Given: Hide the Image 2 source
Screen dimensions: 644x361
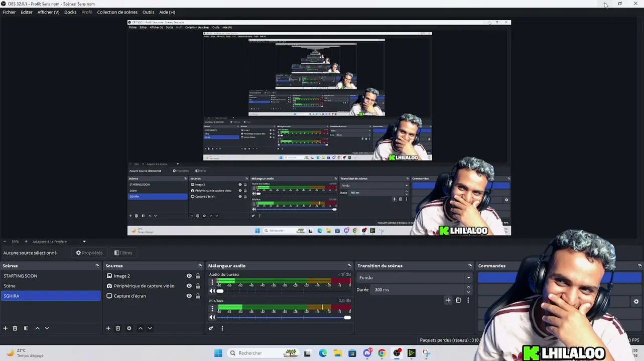Looking at the screenshot, I should tap(189, 276).
